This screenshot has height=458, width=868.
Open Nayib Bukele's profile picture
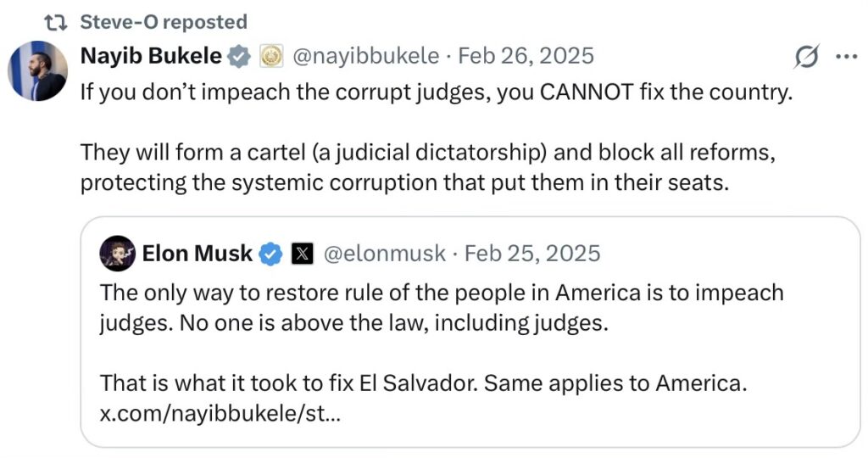pos(37,71)
